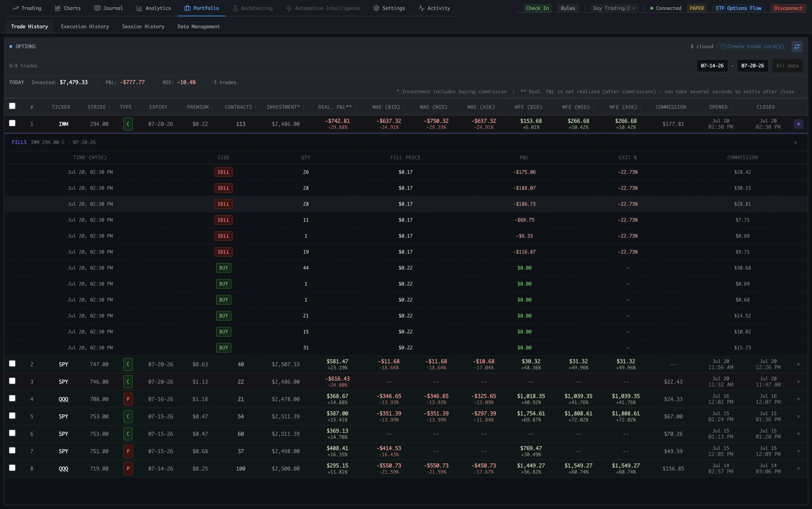The image size is (812, 509).
Task: Expand trade 8 QQQ 719.00 fills
Action: [x=798, y=469]
